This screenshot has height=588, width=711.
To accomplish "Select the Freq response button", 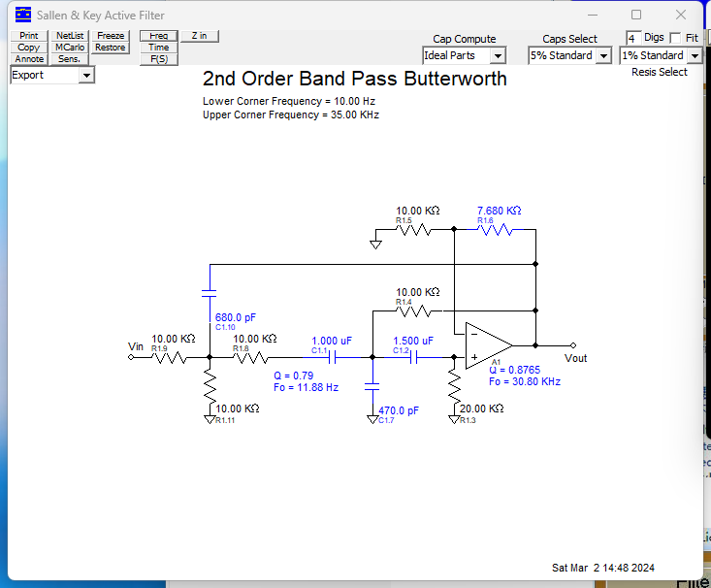I will pos(159,36).
